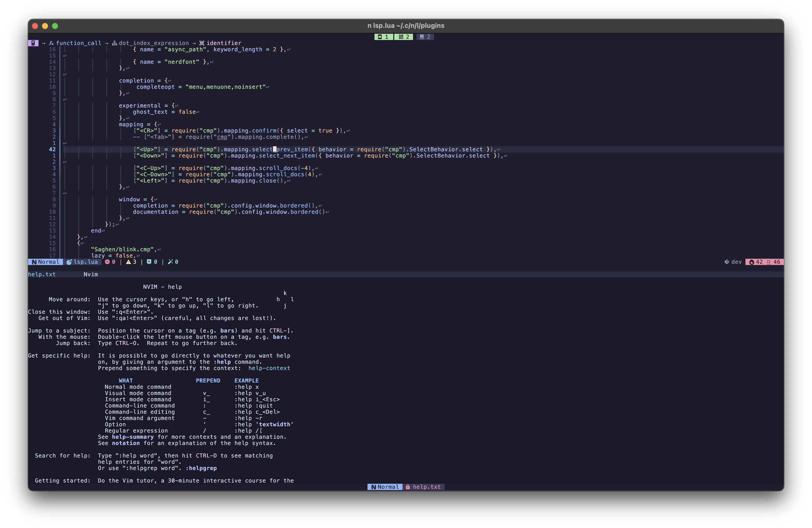812x528 pixels.
Task: Place cursor on commented <Tab> mapping line
Action: point(218,137)
